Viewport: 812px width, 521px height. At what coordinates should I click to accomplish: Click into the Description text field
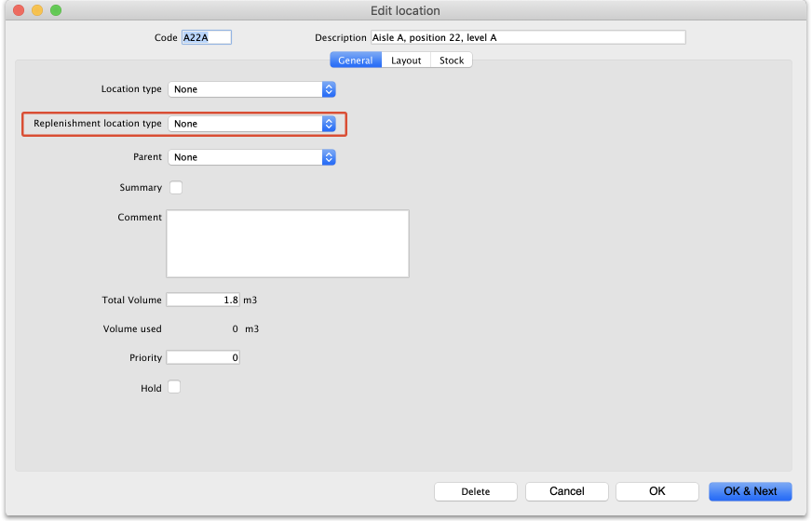click(x=527, y=37)
